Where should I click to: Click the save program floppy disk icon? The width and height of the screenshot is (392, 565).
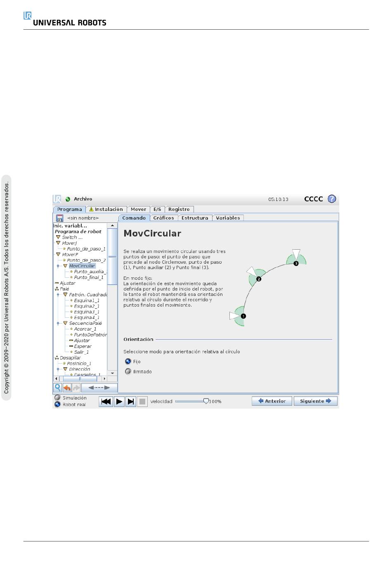coord(60,218)
